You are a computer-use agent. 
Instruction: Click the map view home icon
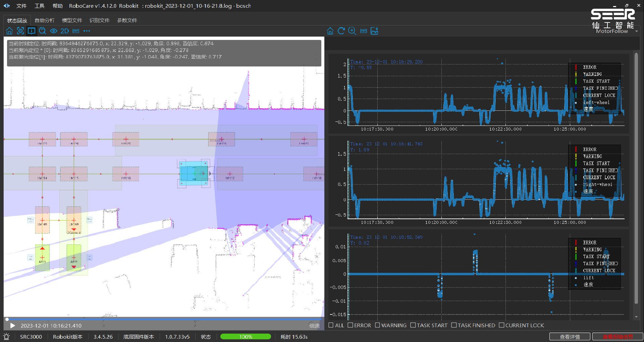tap(9, 31)
